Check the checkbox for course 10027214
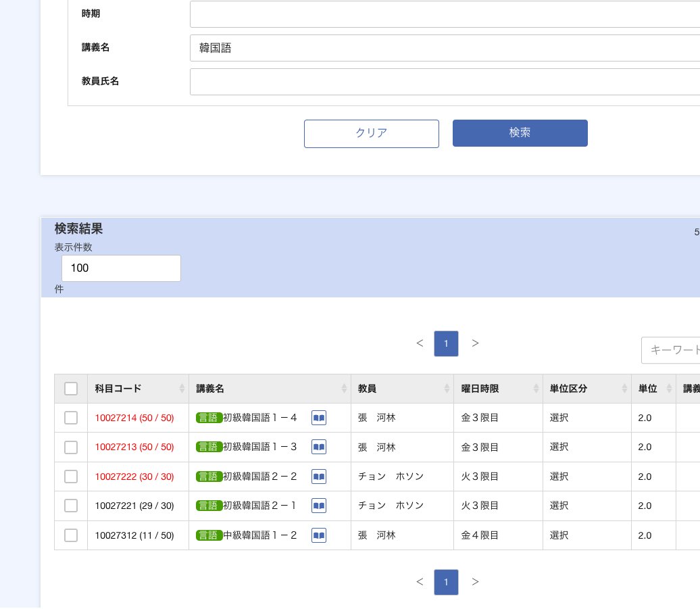 71,418
